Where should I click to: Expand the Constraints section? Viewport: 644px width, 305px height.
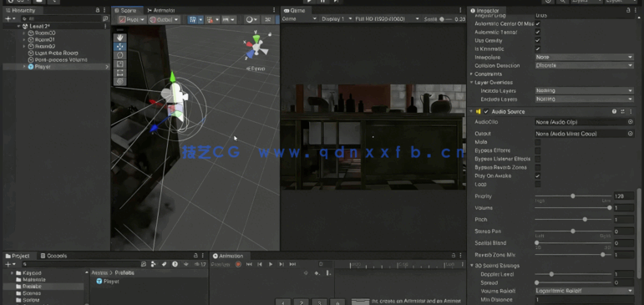pyautogui.click(x=471, y=74)
